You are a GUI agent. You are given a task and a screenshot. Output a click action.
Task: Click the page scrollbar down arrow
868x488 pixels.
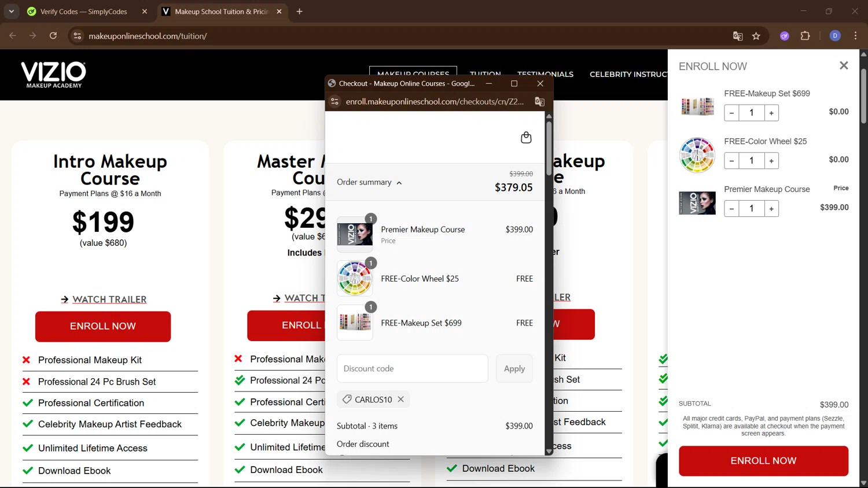pos(863,483)
